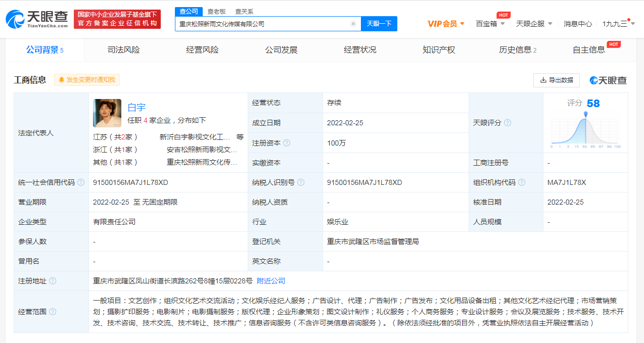644x343 pixels.
Task: Select the 查老板 search tab
Action: click(x=216, y=11)
